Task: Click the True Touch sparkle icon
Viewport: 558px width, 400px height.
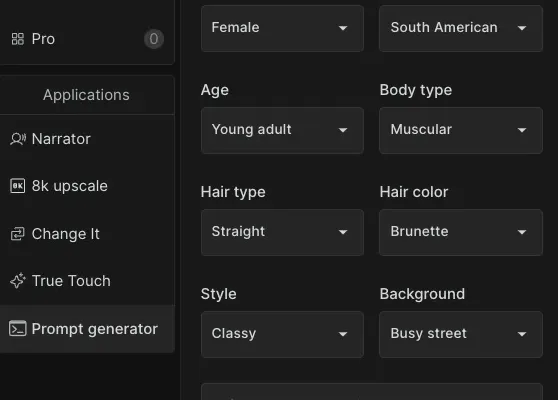Action: (x=18, y=281)
